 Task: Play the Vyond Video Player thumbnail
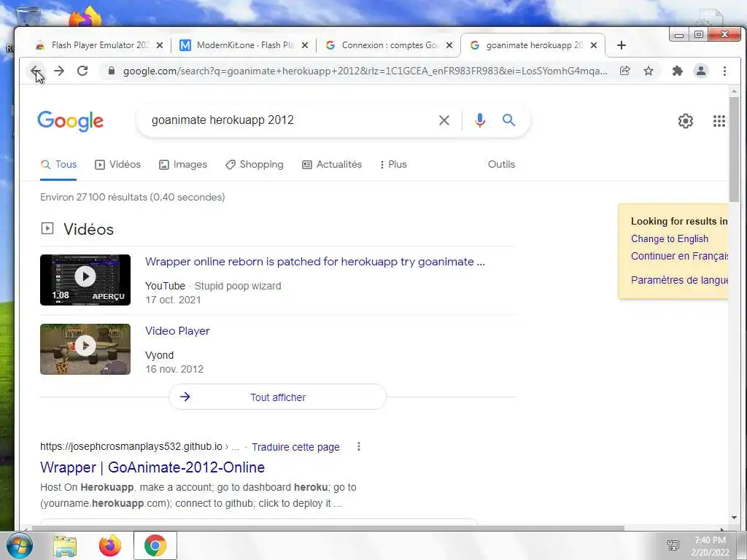click(85, 349)
